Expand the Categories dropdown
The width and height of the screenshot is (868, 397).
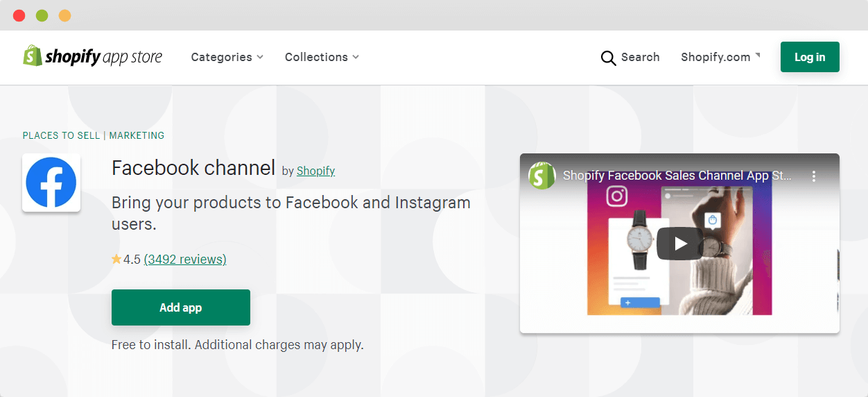(x=227, y=57)
